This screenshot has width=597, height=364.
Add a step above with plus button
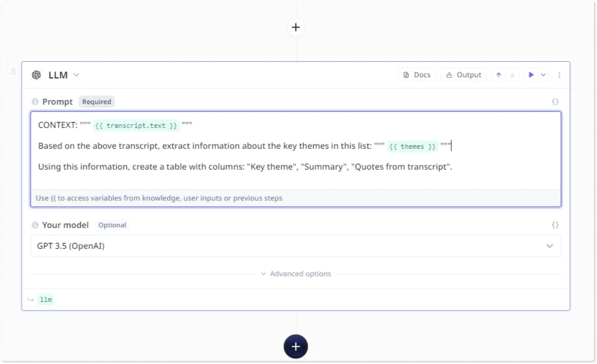coord(296,27)
